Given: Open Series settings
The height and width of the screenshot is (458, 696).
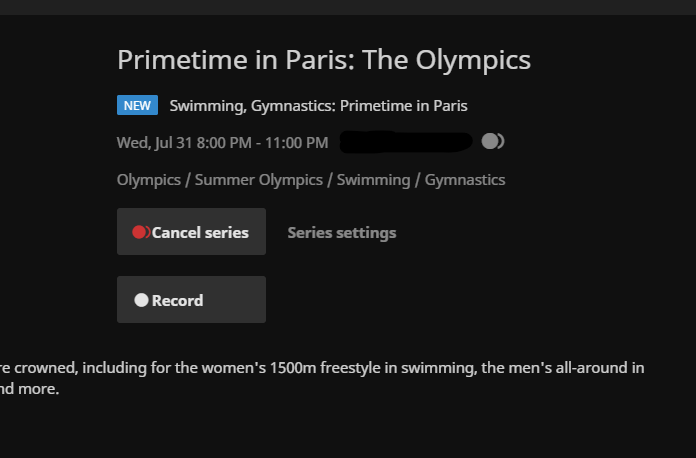Looking at the screenshot, I should (x=341, y=232).
